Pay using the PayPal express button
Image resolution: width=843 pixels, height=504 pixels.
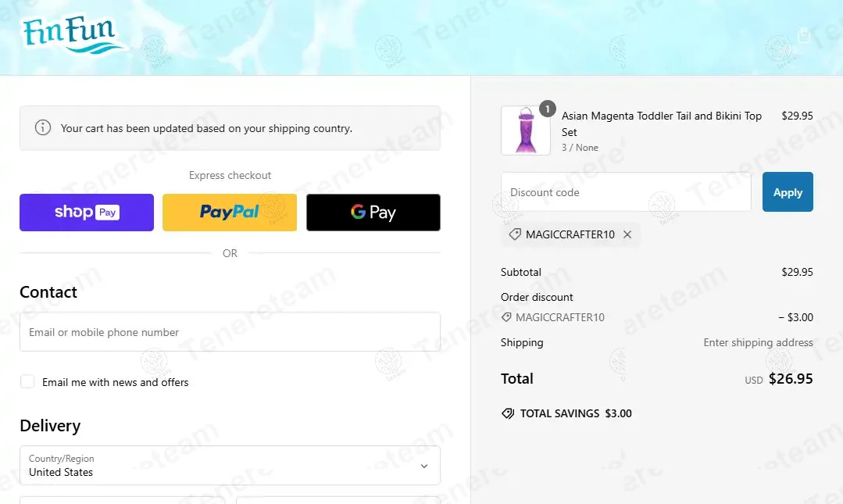[230, 213]
